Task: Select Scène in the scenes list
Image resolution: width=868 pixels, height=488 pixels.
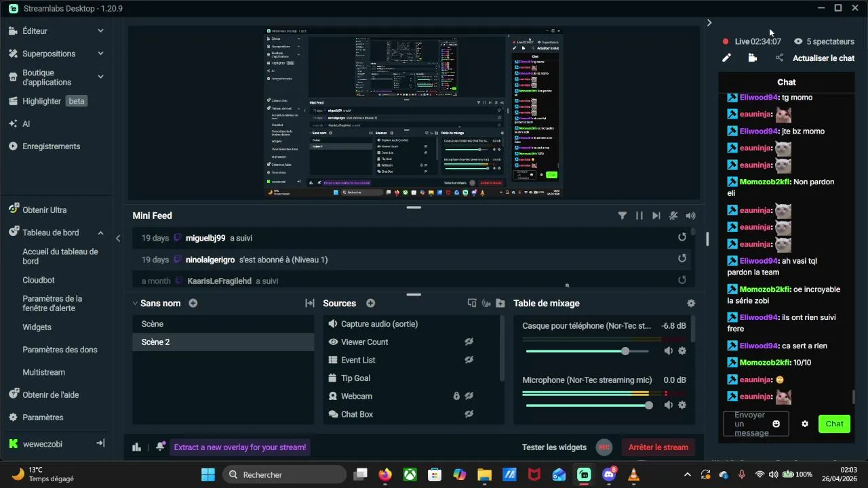Action: click(223, 324)
